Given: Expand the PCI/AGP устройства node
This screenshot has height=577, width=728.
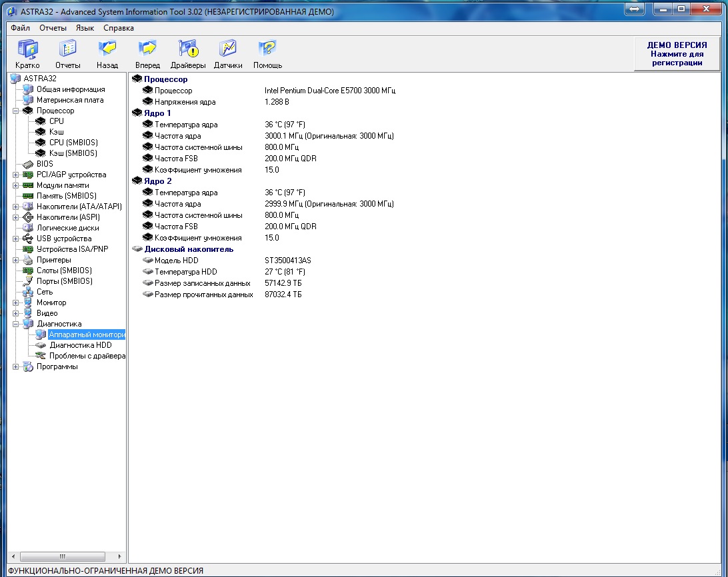Looking at the screenshot, I should 15,175.
